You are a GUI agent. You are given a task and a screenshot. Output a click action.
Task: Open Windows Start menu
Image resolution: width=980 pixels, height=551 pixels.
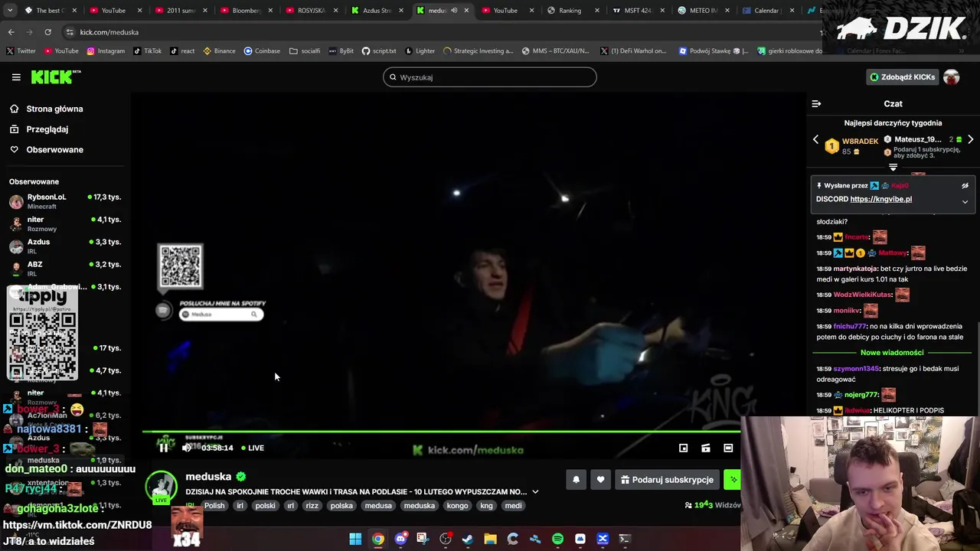[x=355, y=539]
